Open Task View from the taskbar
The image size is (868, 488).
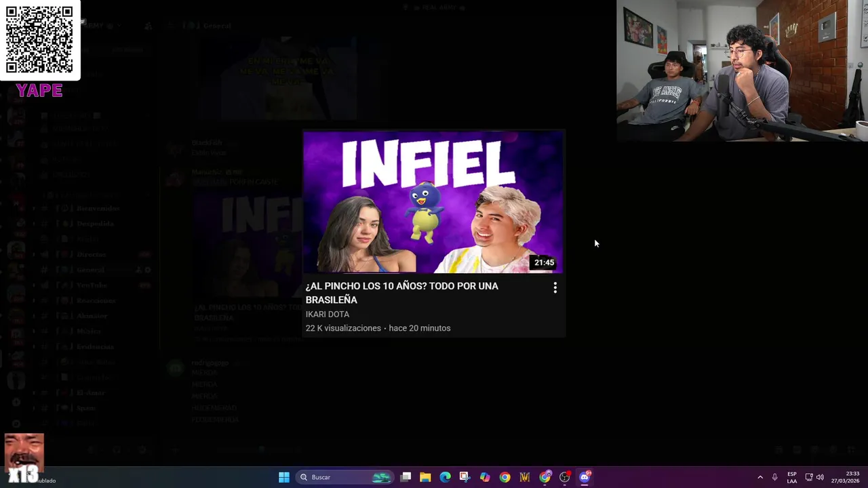[x=406, y=477]
